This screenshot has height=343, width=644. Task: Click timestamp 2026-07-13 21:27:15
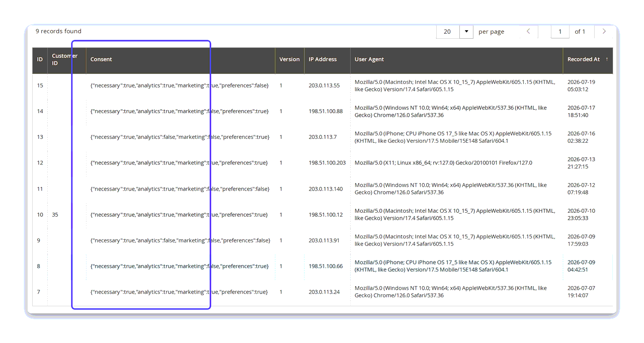(x=581, y=163)
